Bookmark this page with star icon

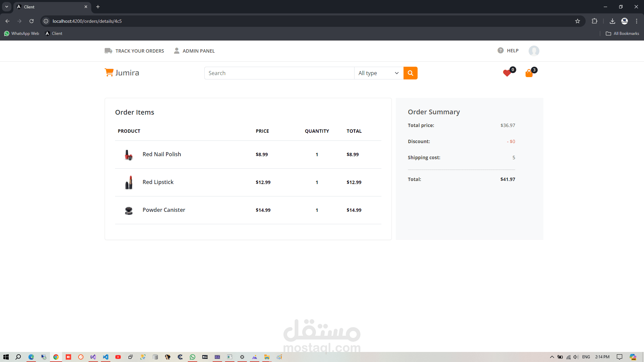(x=578, y=21)
